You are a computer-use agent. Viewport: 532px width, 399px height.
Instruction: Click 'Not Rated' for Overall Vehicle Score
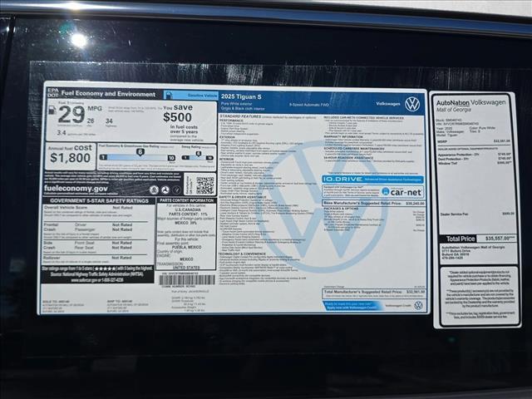pyautogui.click(x=122, y=207)
